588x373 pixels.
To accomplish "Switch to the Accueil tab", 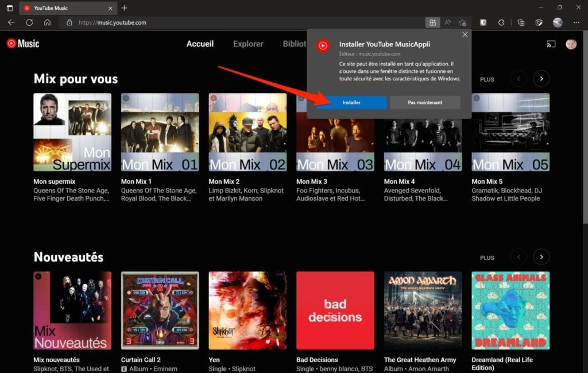I will click(x=200, y=44).
